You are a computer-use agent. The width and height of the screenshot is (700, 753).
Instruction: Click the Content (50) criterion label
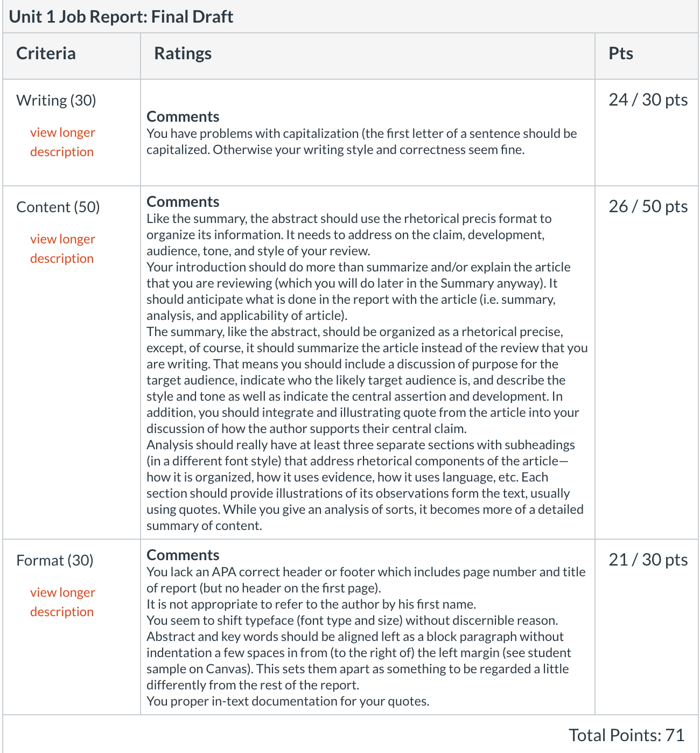pyautogui.click(x=58, y=207)
